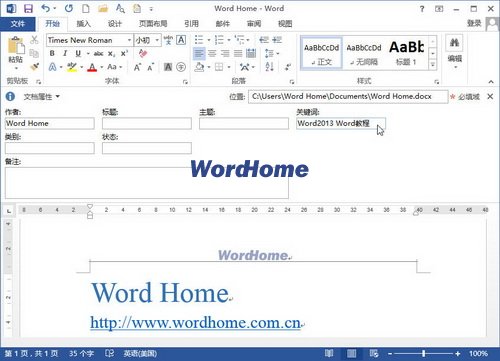Screen dimensions: 500x361
Task: Decrease paragraph indent
Action: (x=264, y=40)
